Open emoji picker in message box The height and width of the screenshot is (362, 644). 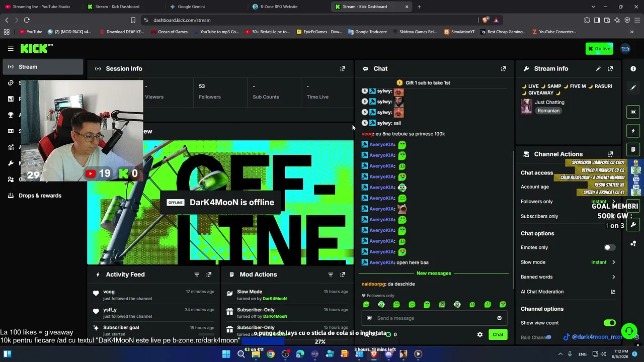(499, 318)
